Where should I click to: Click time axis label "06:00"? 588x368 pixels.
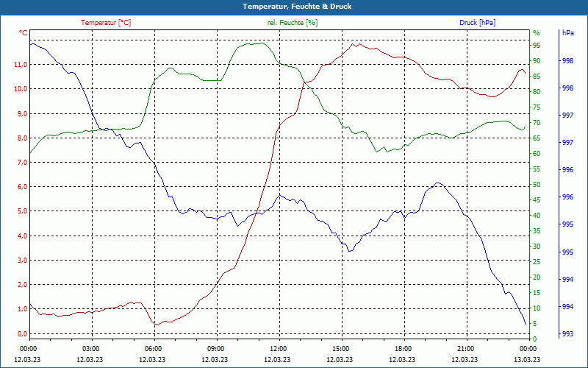pyautogui.click(x=153, y=348)
